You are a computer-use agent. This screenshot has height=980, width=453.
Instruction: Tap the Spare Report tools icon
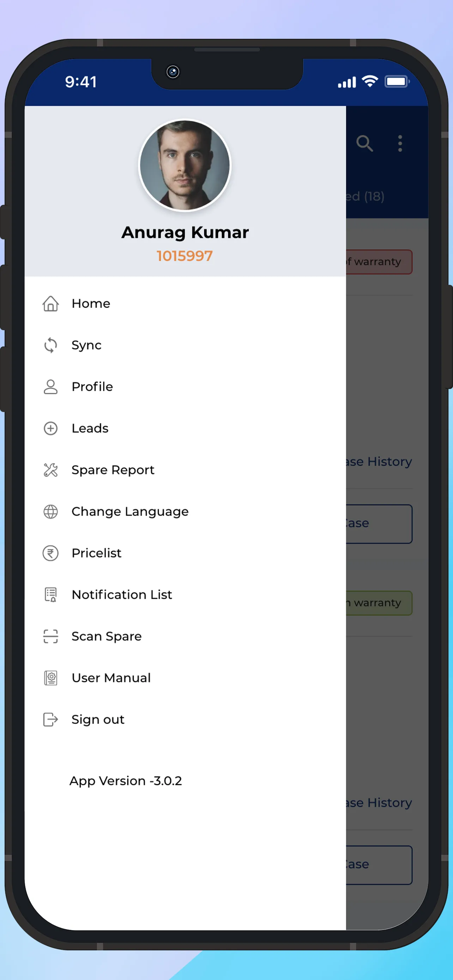click(50, 470)
